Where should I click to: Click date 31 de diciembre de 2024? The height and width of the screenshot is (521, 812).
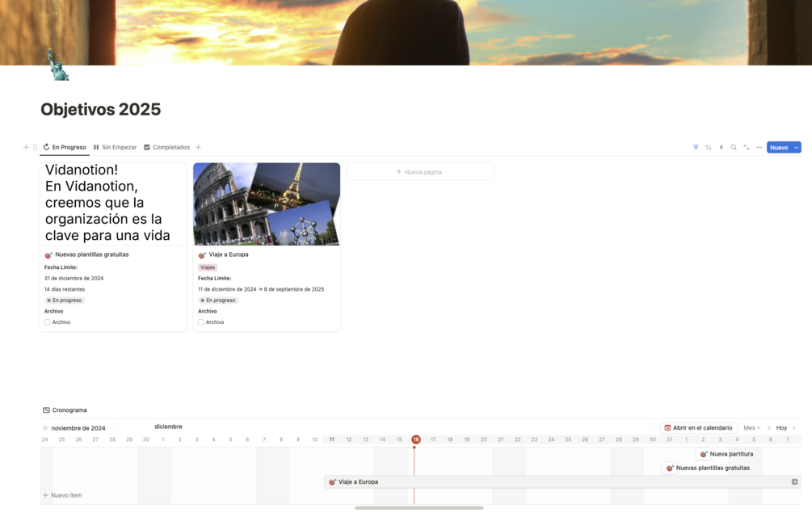[x=74, y=278]
